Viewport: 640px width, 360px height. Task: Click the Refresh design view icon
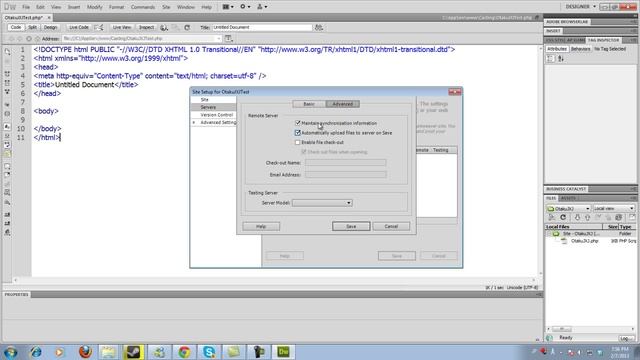coord(187,28)
